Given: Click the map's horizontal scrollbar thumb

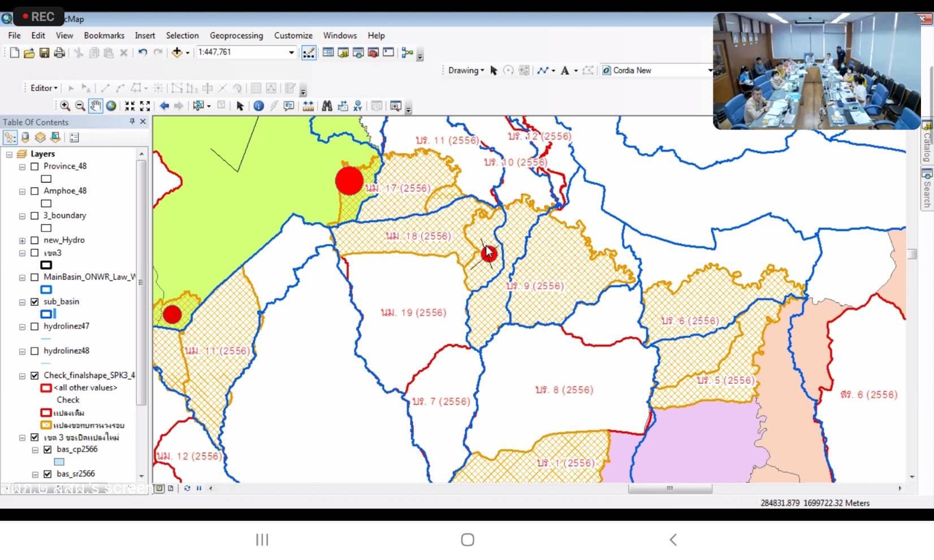Looking at the screenshot, I should (x=670, y=488).
